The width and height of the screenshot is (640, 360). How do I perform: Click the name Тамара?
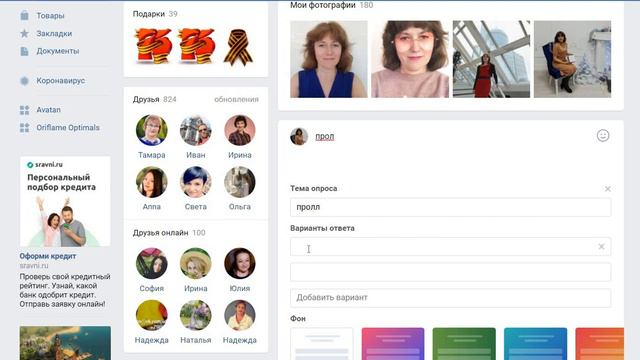pos(151,155)
